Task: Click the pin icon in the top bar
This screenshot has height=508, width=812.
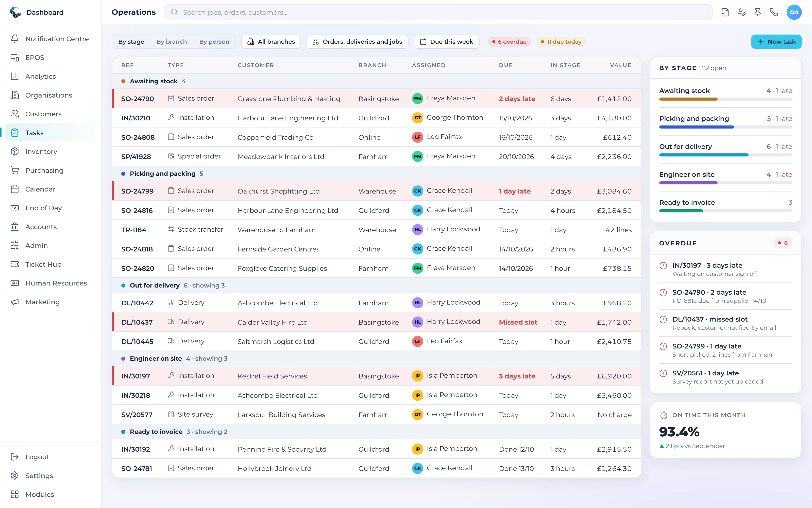Action: tap(758, 12)
